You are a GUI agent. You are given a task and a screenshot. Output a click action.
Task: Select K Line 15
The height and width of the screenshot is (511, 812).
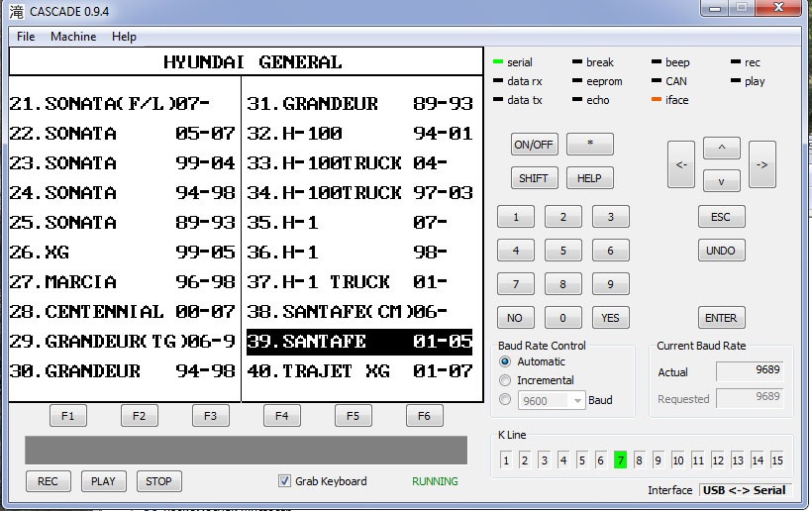point(777,460)
